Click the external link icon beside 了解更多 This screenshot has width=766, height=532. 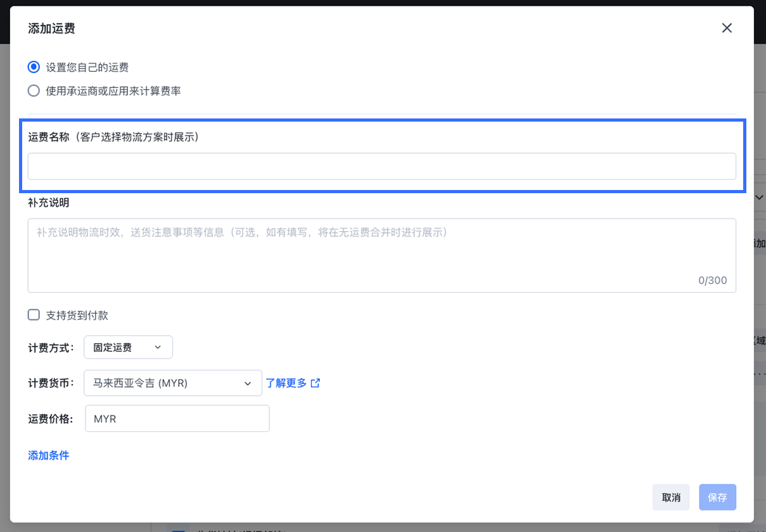[315, 383]
